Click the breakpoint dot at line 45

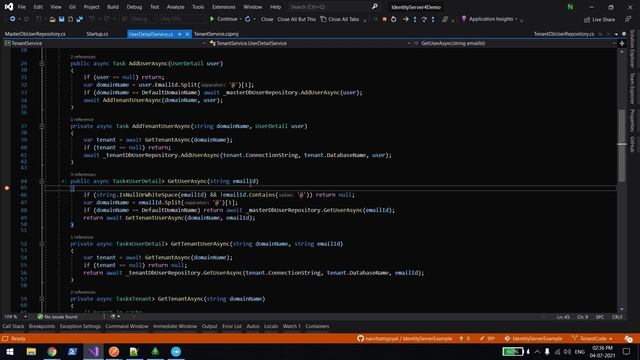click(x=7, y=188)
